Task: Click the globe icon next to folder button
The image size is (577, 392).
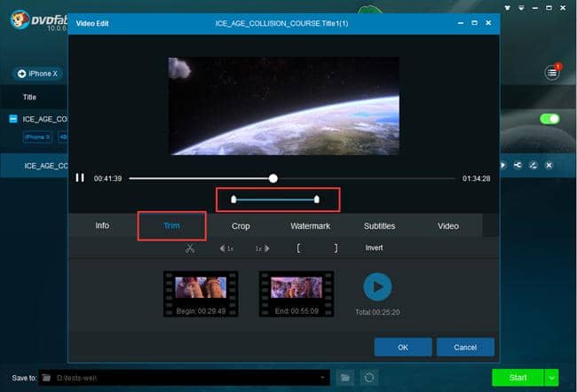Action: pyautogui.click(x=369, y=378)
